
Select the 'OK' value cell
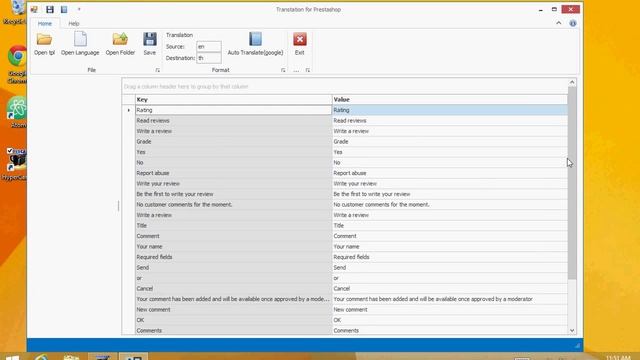click(449, 320)
